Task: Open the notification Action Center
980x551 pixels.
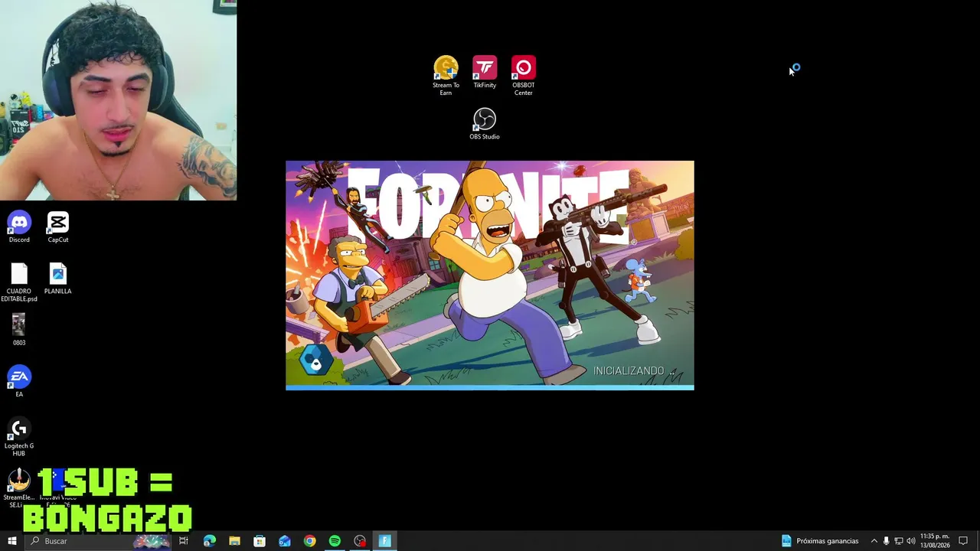Action: coord(963,541)
